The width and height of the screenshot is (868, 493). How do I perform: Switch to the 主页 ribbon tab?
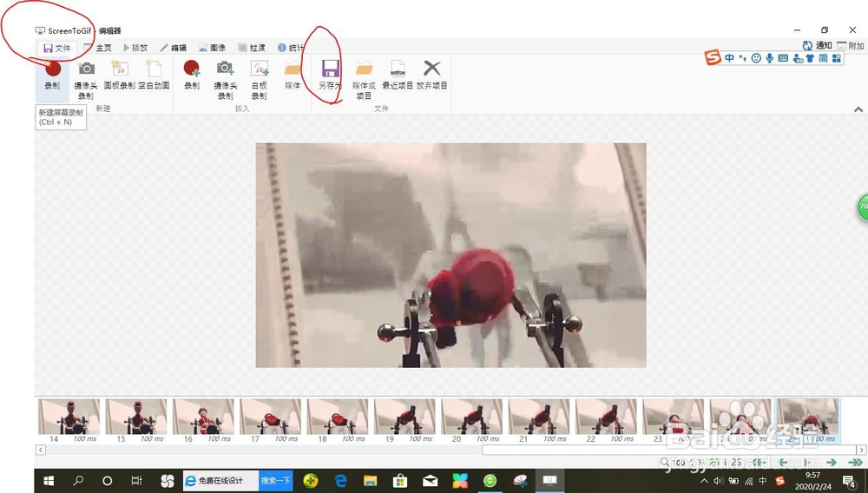(98, 48)
